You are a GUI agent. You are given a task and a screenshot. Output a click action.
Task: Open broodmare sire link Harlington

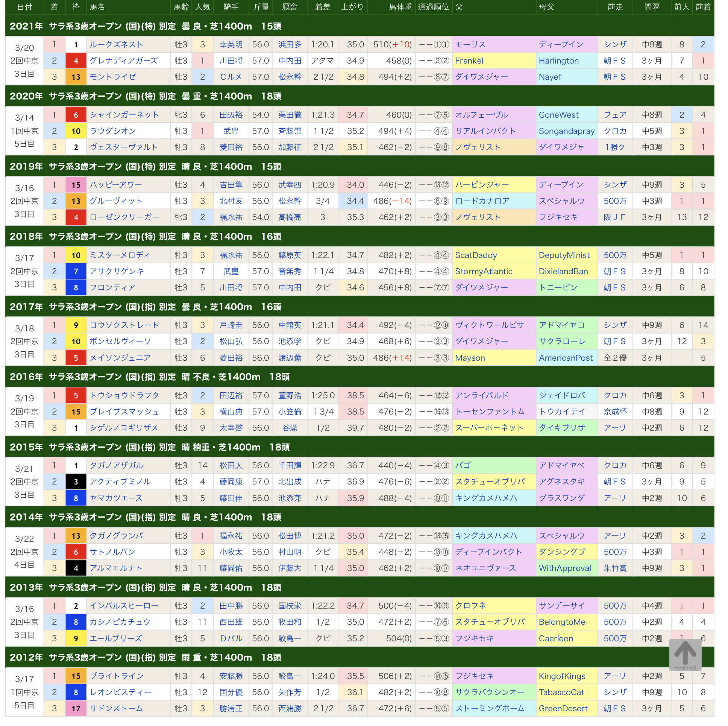[x=559, y=61]
